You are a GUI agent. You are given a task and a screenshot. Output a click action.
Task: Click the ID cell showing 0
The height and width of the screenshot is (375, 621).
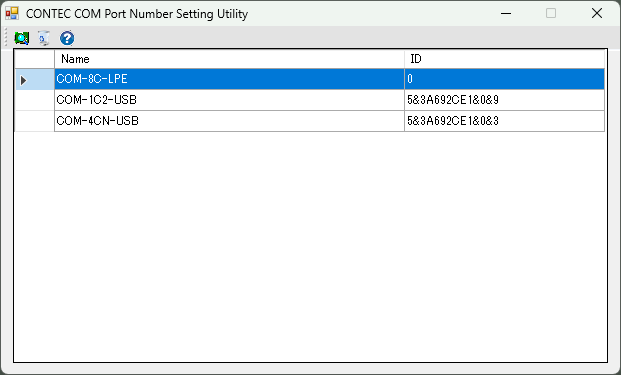click(x=505, y=79)
